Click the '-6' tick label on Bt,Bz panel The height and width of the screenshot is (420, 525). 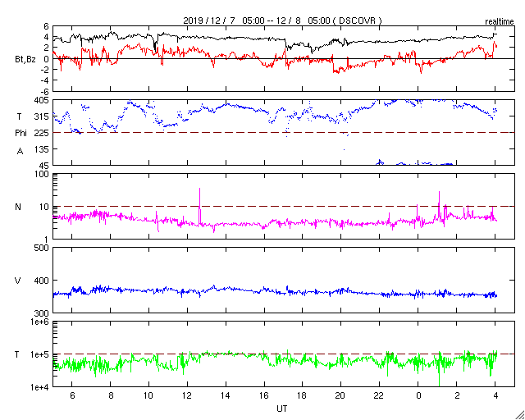44,92
